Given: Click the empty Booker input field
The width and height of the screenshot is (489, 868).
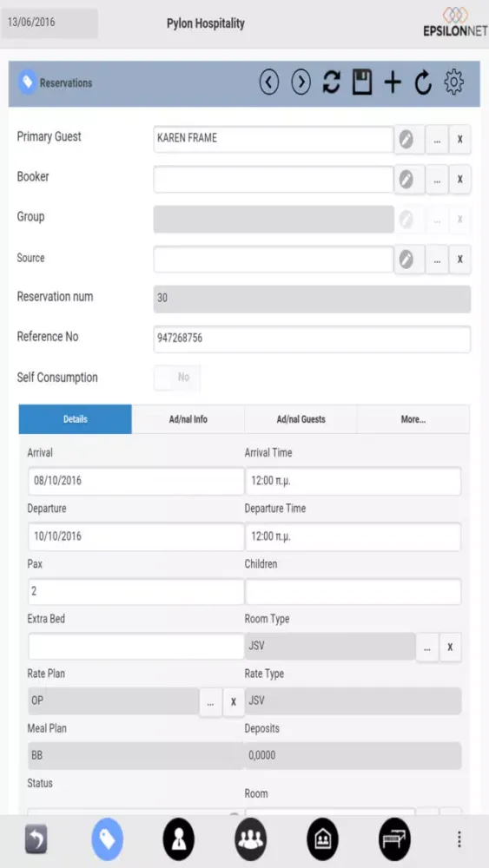Looking at the screenshot, I should (274, 180).
